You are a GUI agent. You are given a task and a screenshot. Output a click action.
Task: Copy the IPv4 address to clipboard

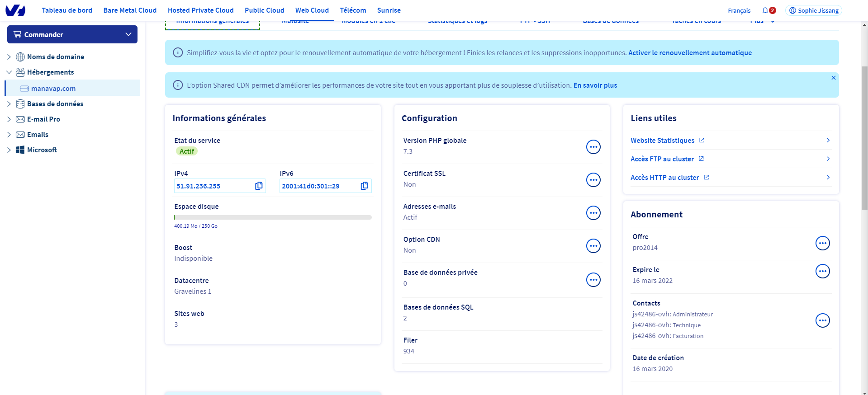[259, 186]
